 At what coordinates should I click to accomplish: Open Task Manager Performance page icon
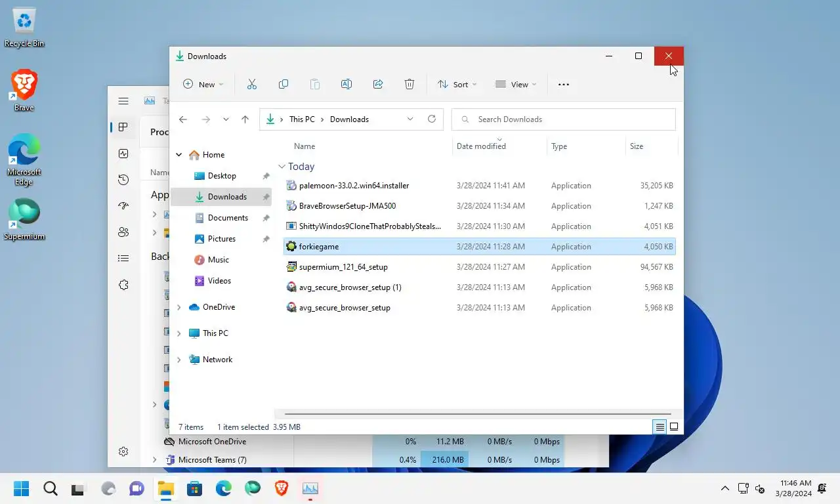[123, 154]
